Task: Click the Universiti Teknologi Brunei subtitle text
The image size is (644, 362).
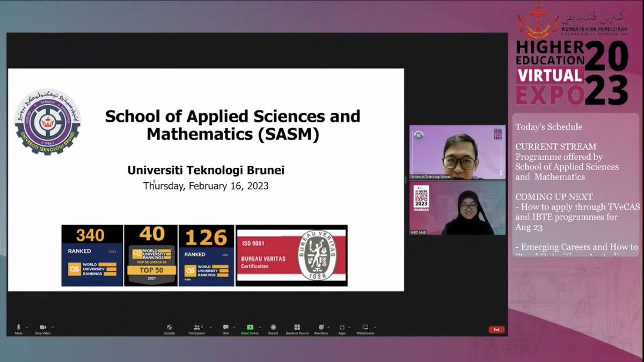Action: click(206, 170)
